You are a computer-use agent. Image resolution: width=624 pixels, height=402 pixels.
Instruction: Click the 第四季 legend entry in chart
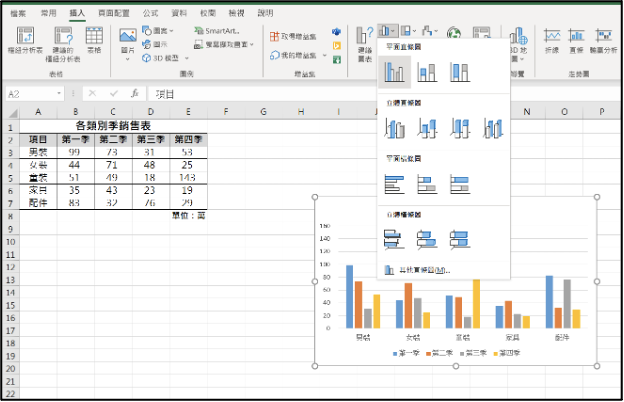(506, 353)
